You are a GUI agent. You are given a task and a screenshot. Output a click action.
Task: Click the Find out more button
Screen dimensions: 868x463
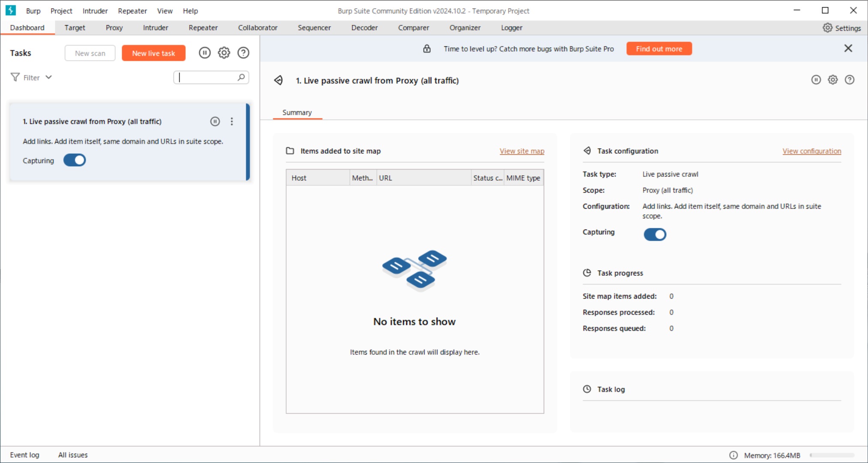click(x=659, y=49)
